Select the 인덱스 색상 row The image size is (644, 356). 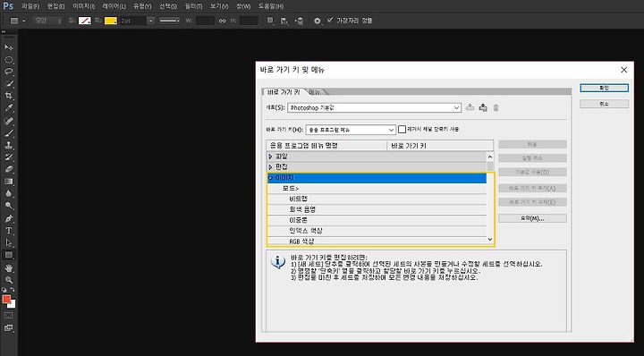377,231
